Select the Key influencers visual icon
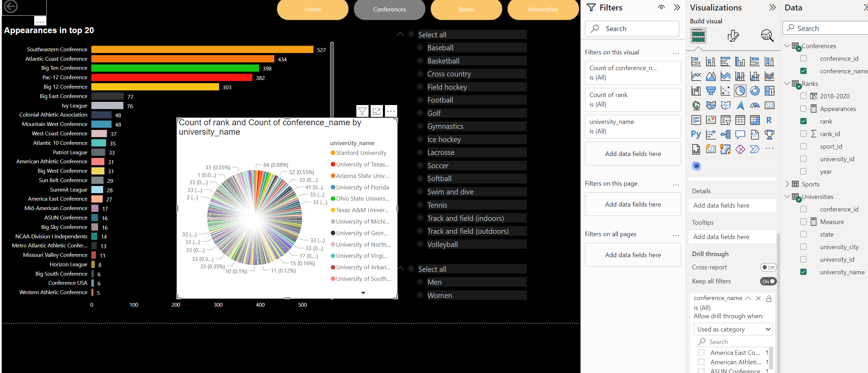Viewport: 868px width, 373px height. coord(711,135)
